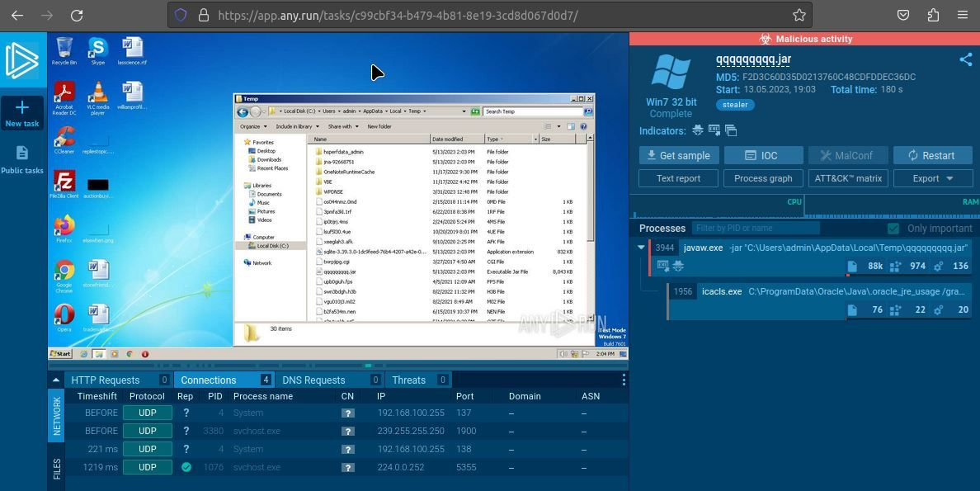Toggle the Only important checkbox
980x491 pixels.
point(893,229)
